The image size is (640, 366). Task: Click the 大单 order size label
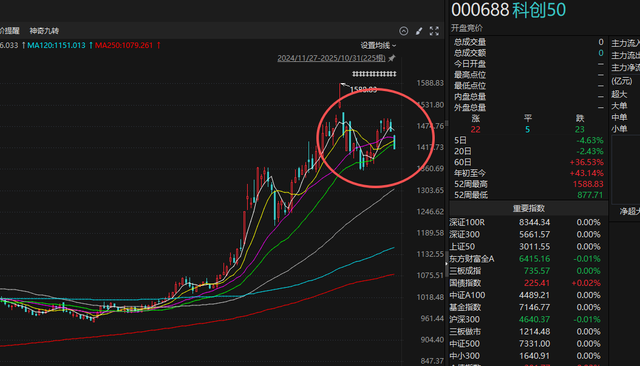619,106
